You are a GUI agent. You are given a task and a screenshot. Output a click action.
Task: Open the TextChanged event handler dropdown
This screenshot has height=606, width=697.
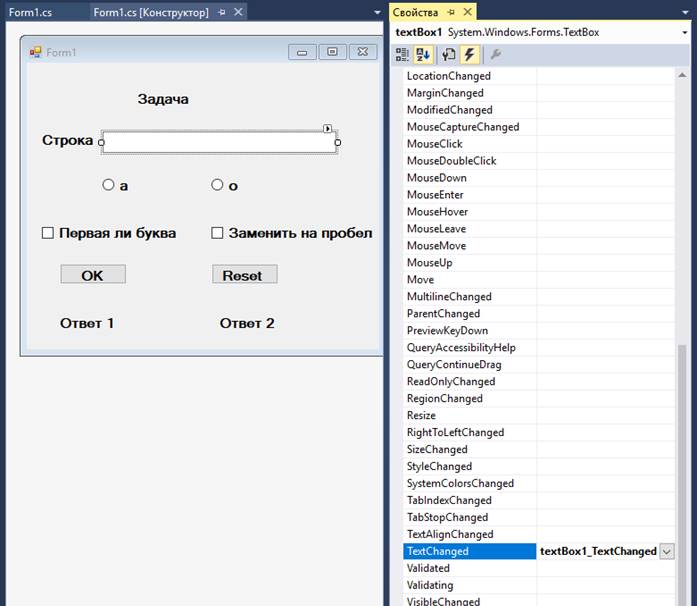click(x=667, y=551)
